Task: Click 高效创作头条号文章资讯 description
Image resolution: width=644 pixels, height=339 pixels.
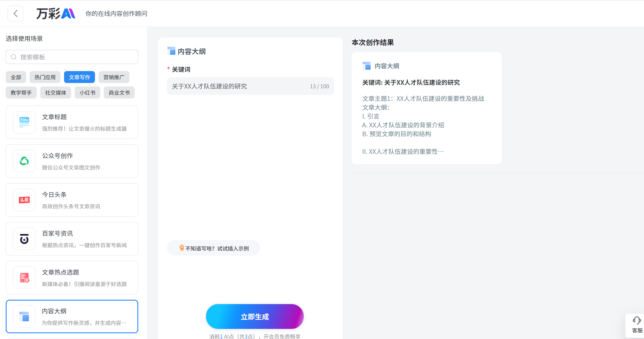Action: click(x=71, y=206)
